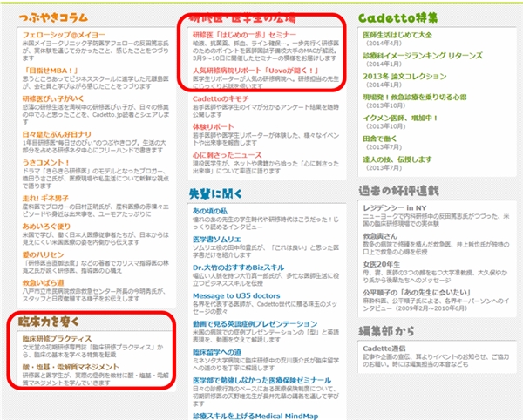Click the つぶやきコラム section heading
The width and height of the screenshot is (523, 420).
53,17
